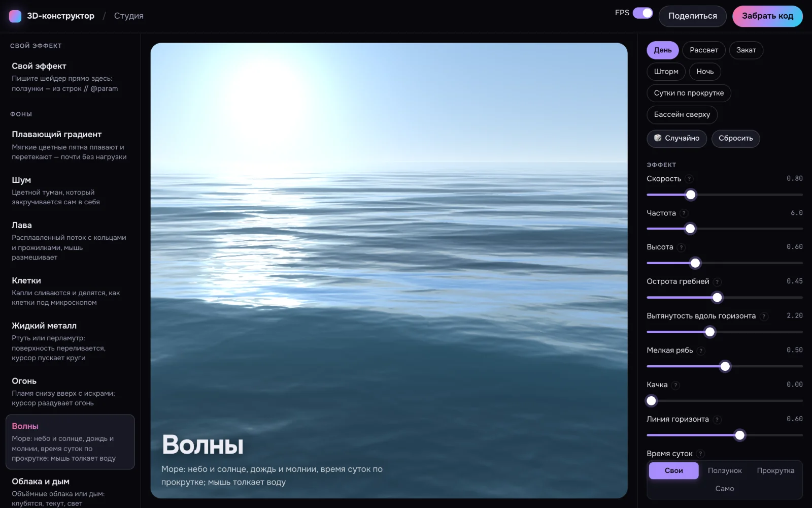The width and height of the screenshot is (812, 508).
Task: Click the Мелкая рябь slider handle
Action: coord(725,366)
